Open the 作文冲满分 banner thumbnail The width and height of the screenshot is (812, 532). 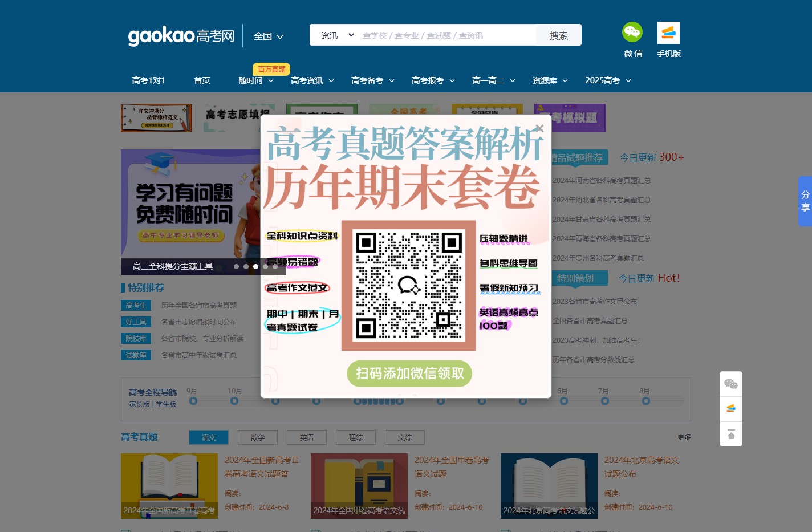156,118
